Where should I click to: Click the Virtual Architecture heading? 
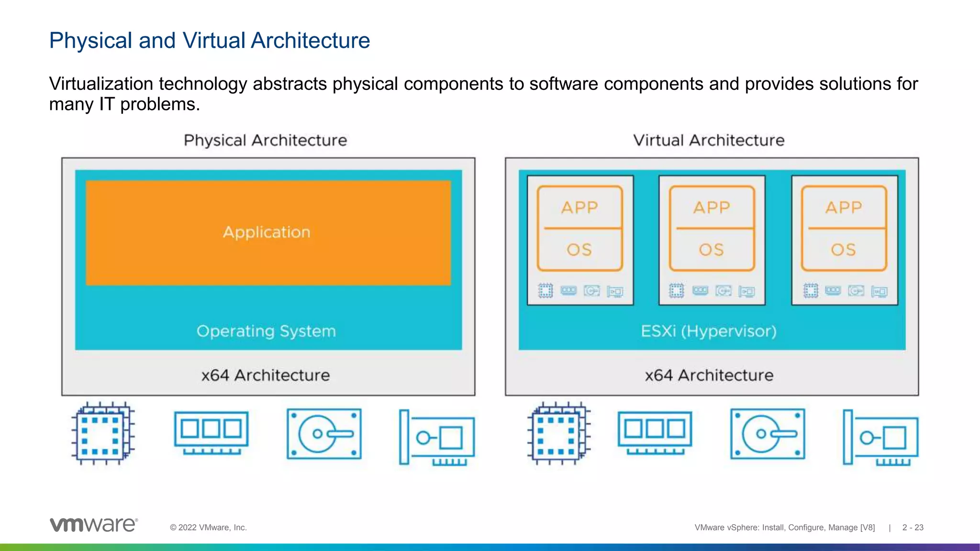[709, 140]
